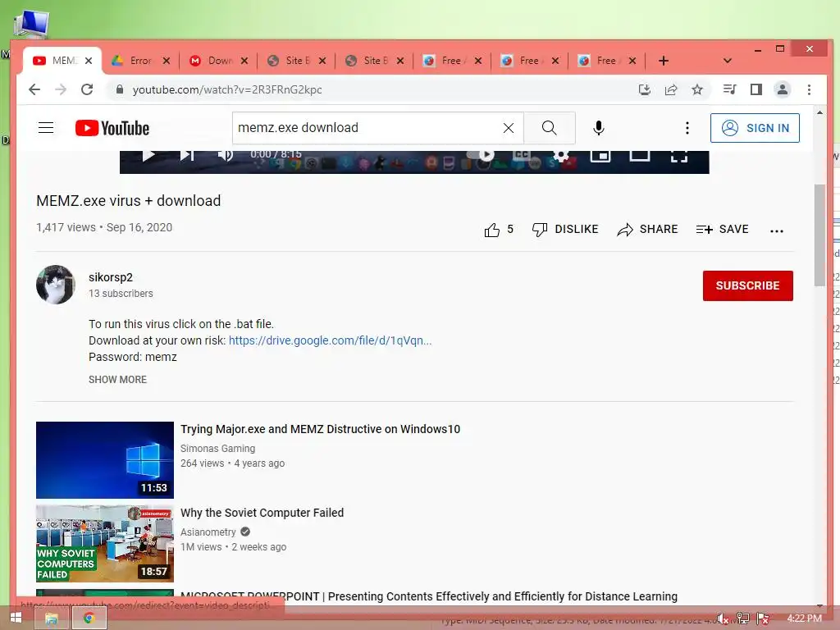
Task: Enable the miniplayer
Action: click(600, 155)
